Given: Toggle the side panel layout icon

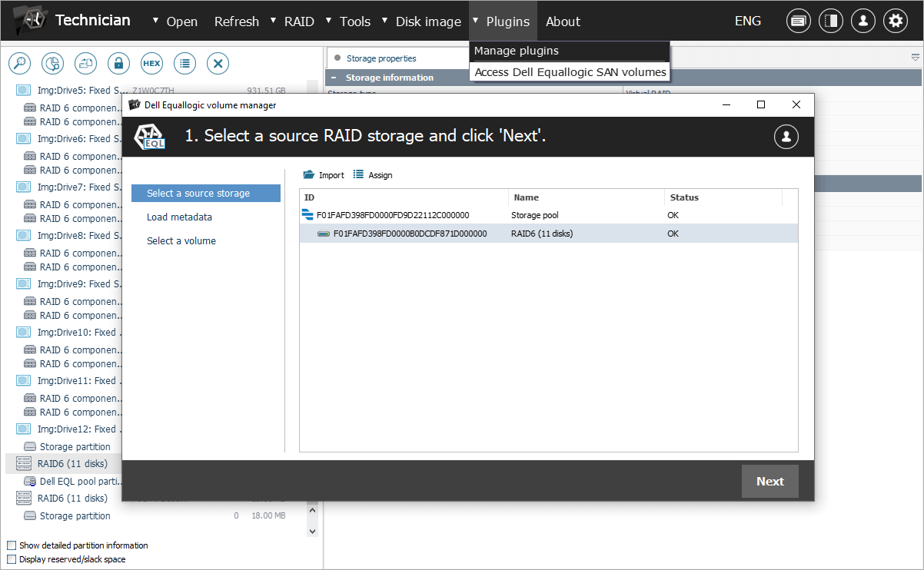Looking at the screenshot, I should (831, 22).
